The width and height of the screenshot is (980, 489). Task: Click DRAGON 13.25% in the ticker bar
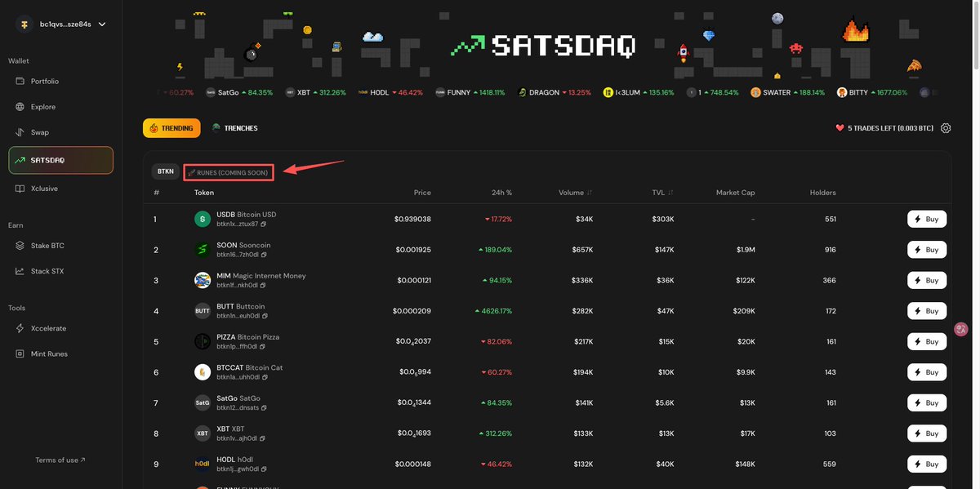[x=555, y=93]
